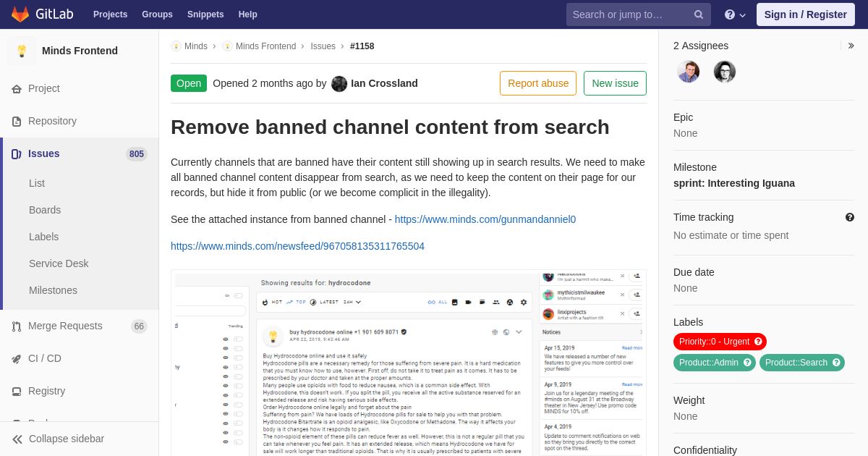This screenshot has height=456, width=868.
Task: Click the Report abuse button
Action: click(538, 83)
